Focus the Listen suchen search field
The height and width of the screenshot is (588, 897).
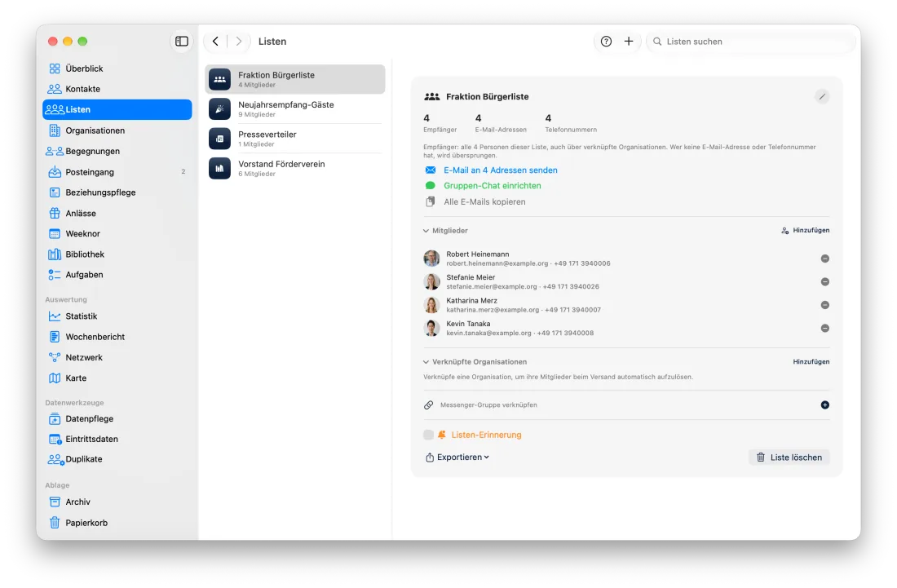click(x=752, y=41)
